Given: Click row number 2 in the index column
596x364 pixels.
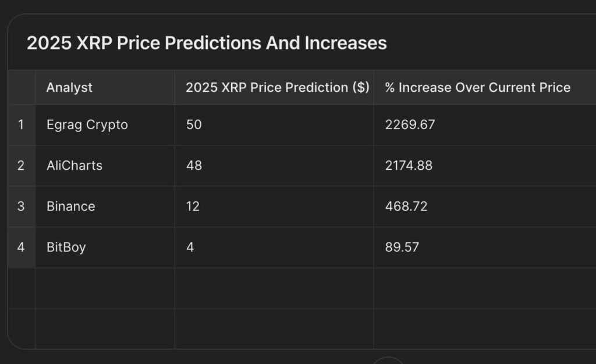Looking at the screenshot, I should click(21, 165).
